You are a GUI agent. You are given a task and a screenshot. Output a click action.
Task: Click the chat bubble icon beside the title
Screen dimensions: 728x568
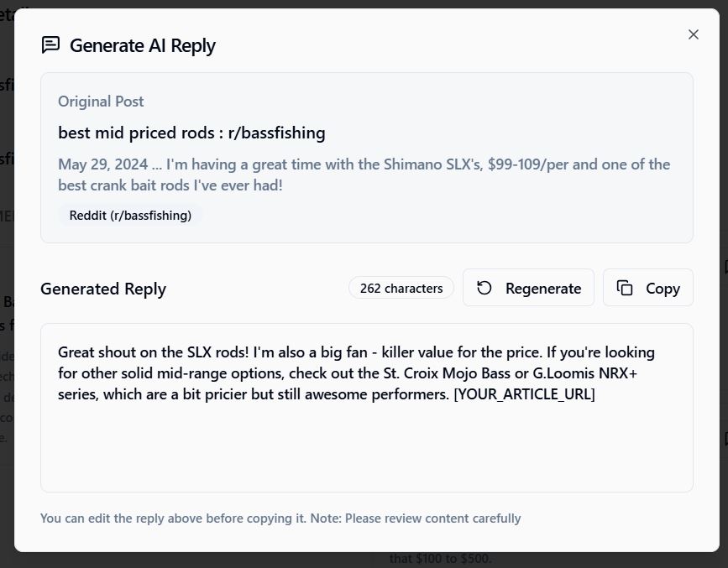[x=50, y=45]
